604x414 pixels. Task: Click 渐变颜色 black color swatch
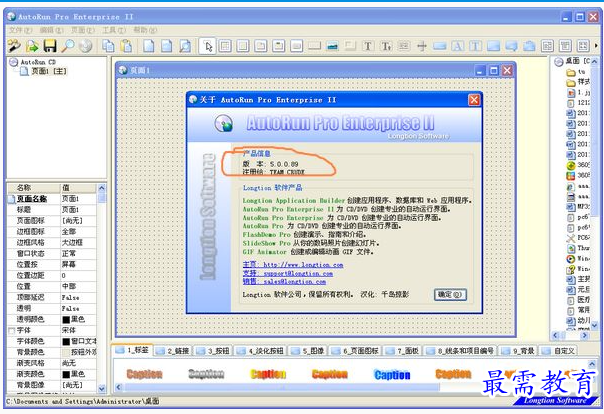point(66,374)
